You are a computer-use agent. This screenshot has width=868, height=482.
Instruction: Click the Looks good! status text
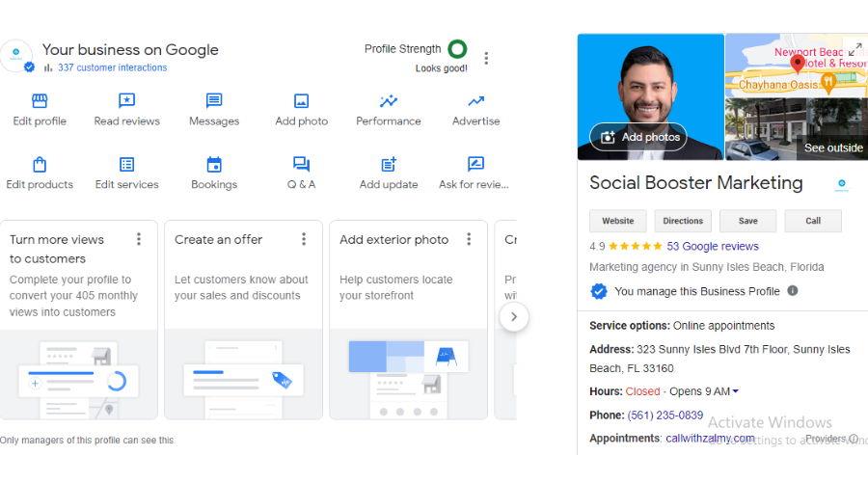coord(441,68)
